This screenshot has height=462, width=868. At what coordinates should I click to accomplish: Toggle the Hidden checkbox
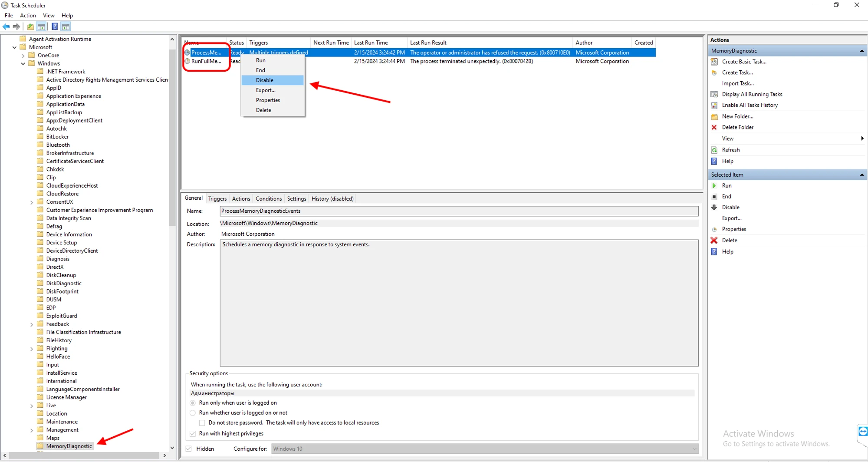pyautogui.click(x=189, y=449)
